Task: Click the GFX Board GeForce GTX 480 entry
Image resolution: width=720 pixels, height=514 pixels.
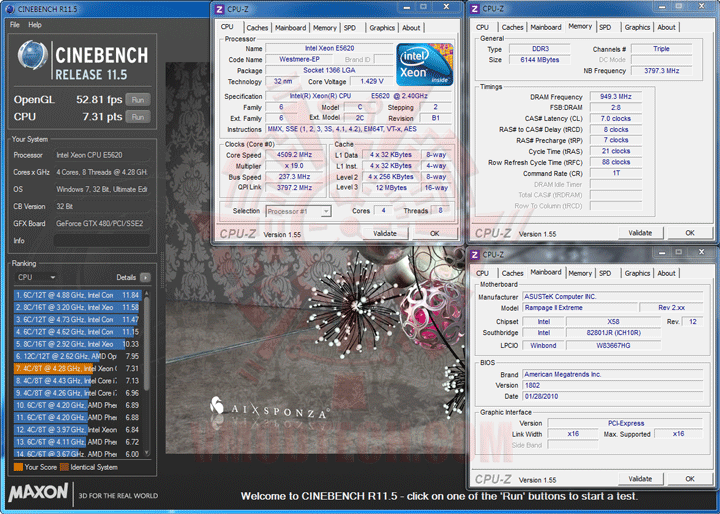Action: pyautogui.click(x=100, y=223)
